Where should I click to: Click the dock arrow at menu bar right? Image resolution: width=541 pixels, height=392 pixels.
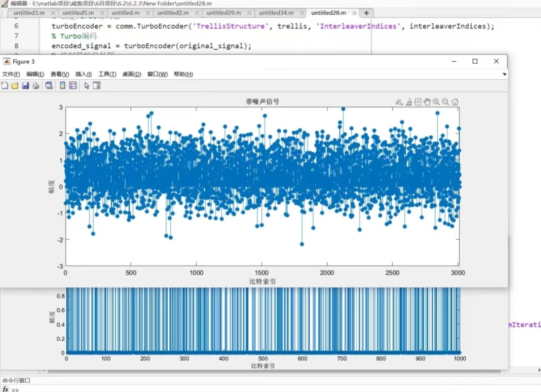(504, 74)
